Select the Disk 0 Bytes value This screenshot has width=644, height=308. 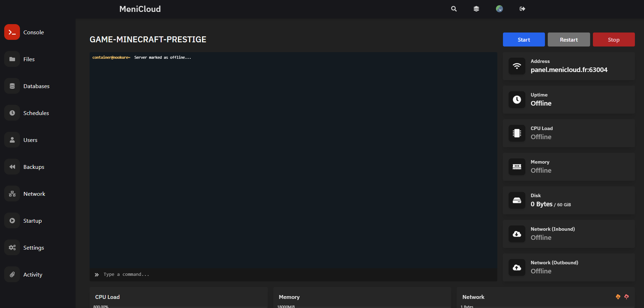(541, 204)
